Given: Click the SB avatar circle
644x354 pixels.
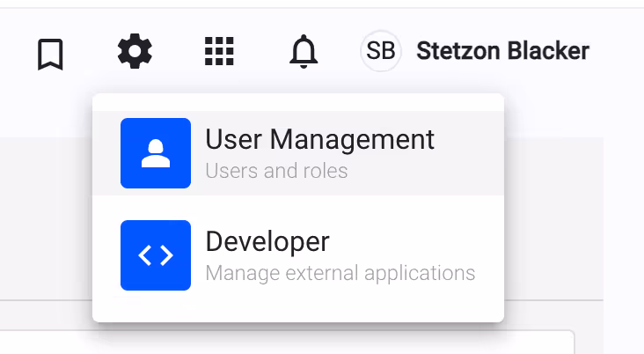Looking at the screenshot, I should coord(380,52).
